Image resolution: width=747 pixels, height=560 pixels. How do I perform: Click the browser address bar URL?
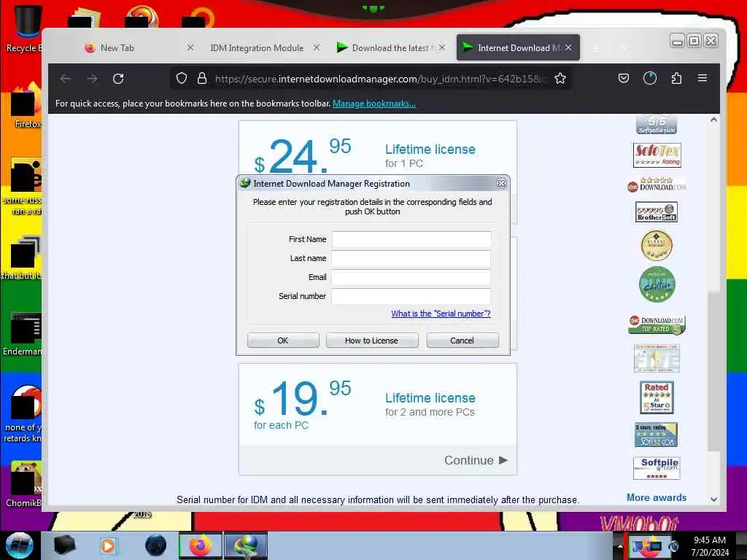(380, 79)
